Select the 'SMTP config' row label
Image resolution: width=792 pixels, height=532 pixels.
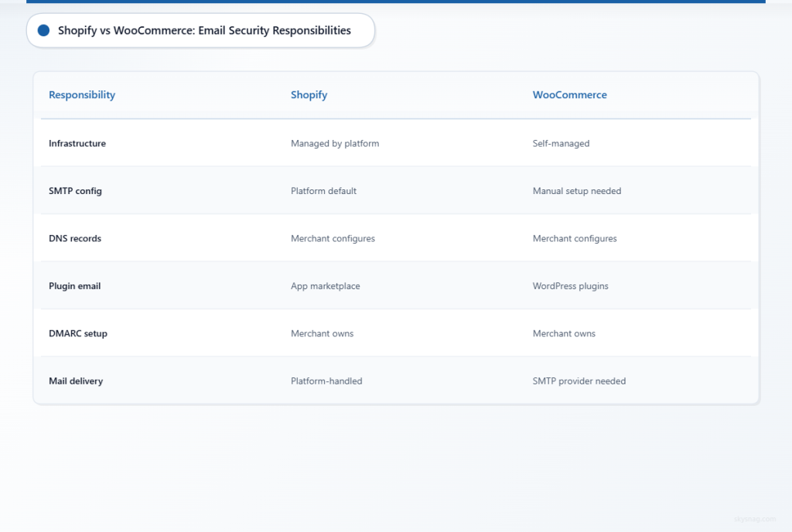pyautogui.click(x=75, y=191)
